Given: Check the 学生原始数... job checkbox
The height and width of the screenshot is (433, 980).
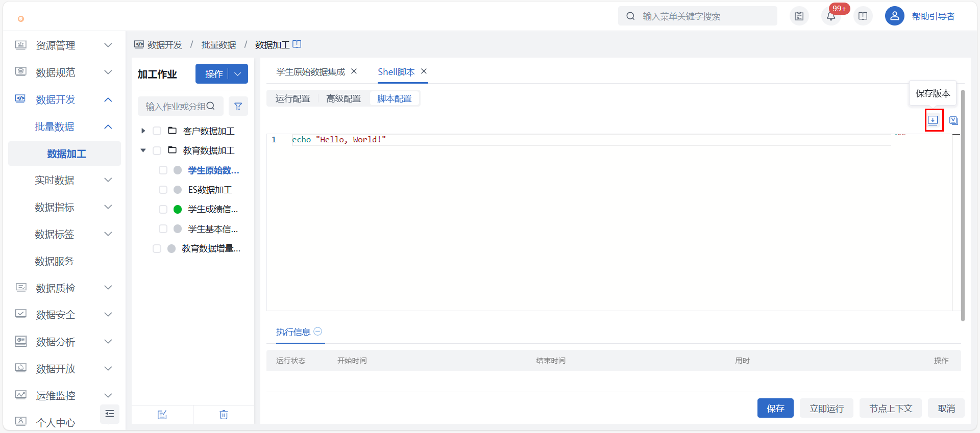Looking at the screenshot, I should coord(163,170).
